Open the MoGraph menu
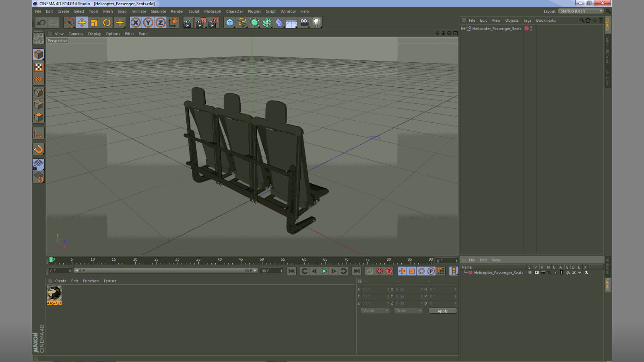This screenshot has height=362, width=644. coord(213,12)
